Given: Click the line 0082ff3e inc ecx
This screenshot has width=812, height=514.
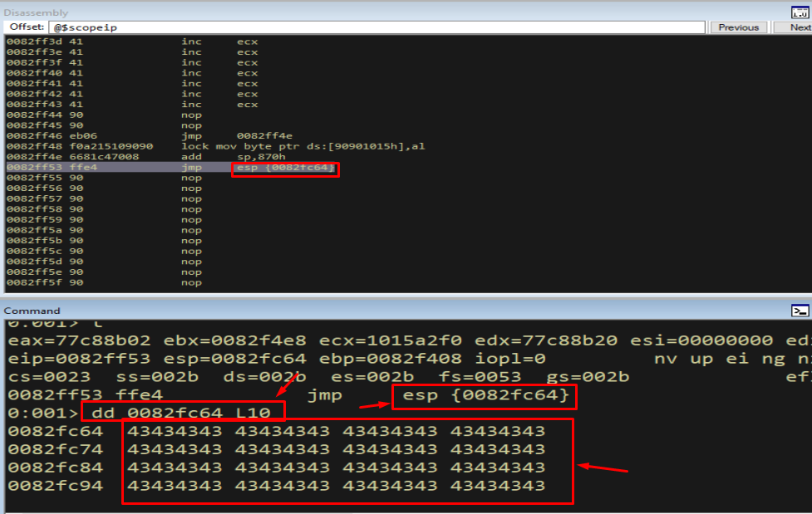Looking at the screenshot, I should pyautogui.click(x=132, y=51).
